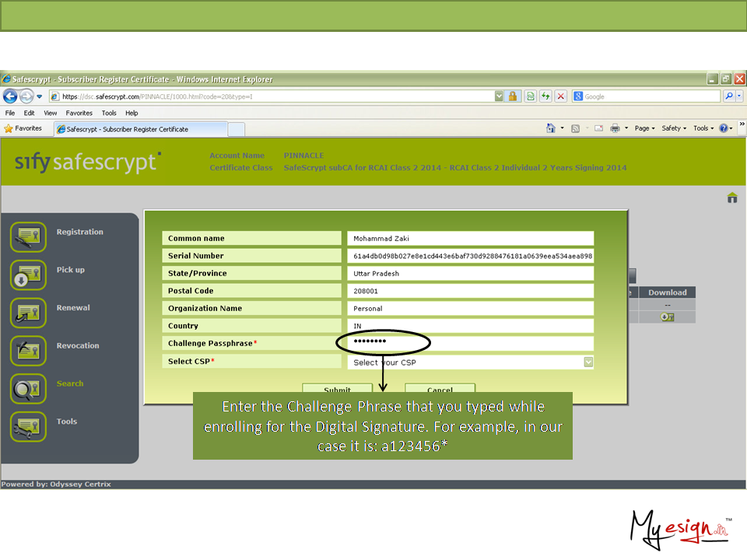747x560 pixels.
Task: Open the Favorites menu in menu bar
Action: pyautogui.click(x=79, y=113)
